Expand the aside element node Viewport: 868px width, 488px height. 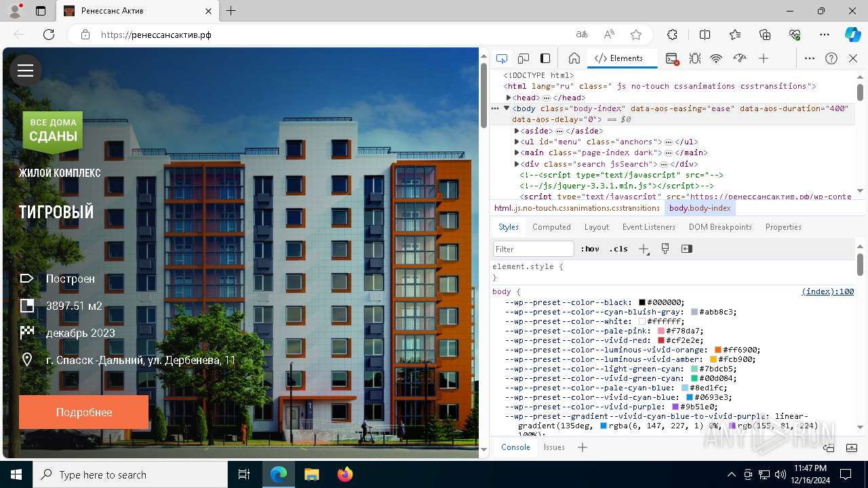pyautogui.click(x=517, y=131)
